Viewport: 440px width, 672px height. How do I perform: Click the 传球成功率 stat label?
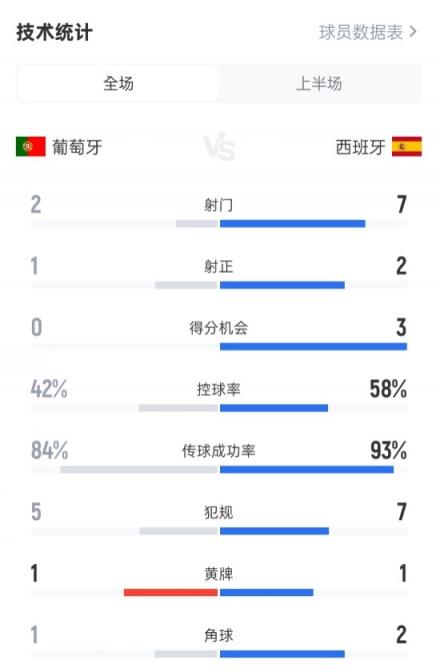(x=219, y=451)
